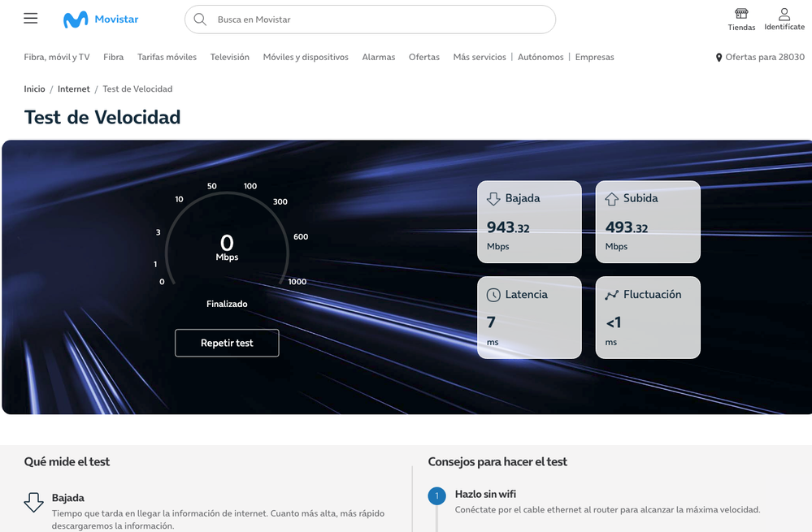This screenshot has height=532, width=812.
Task: Select Tarifas móviles in the navigation
Action: (167, 57)
